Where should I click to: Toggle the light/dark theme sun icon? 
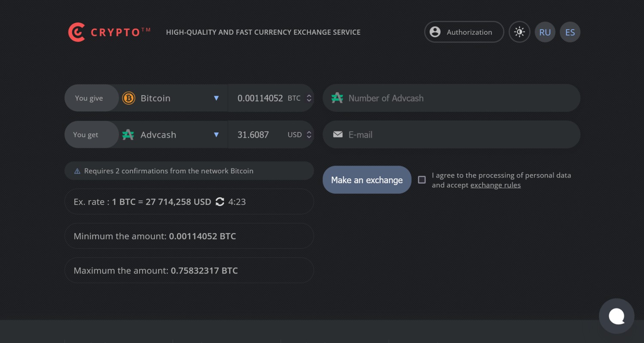519,32
